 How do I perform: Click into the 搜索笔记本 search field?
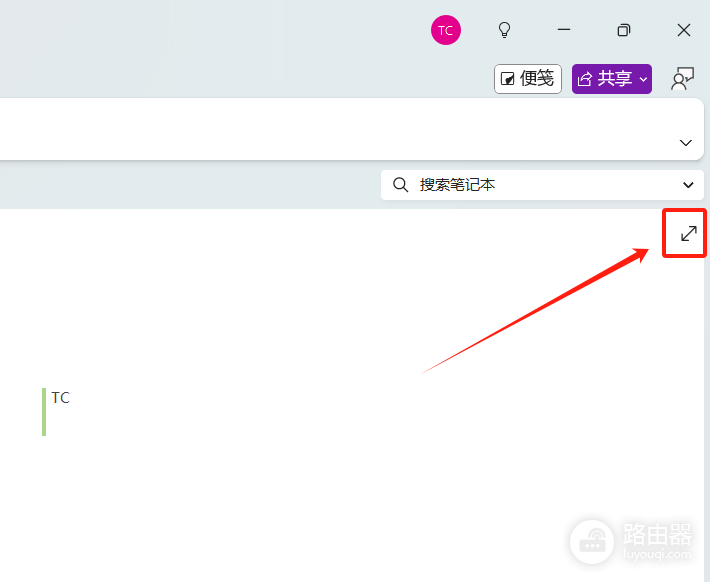542,185
